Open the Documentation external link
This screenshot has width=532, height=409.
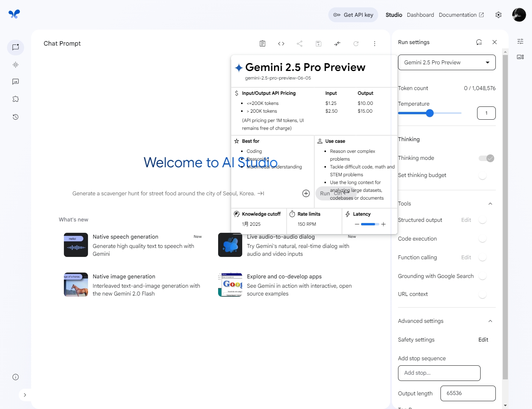[x=461, y=15]
